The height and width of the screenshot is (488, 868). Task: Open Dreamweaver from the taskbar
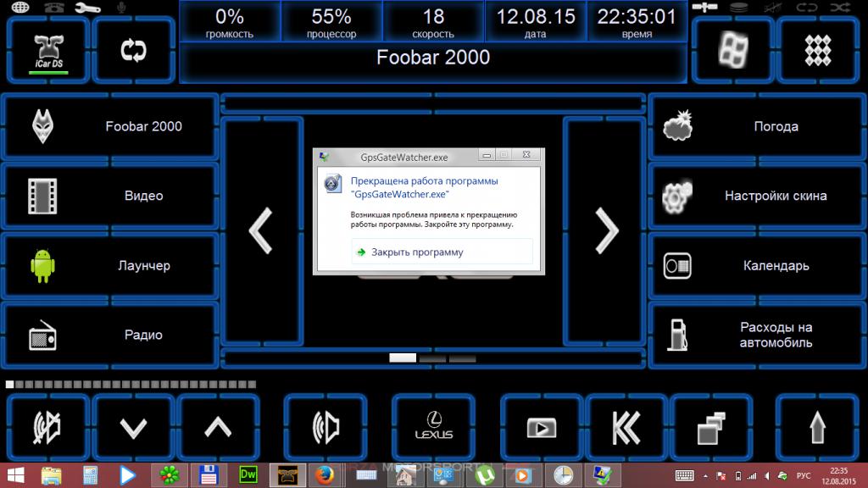pyautogui.click(x=248, y=474)
